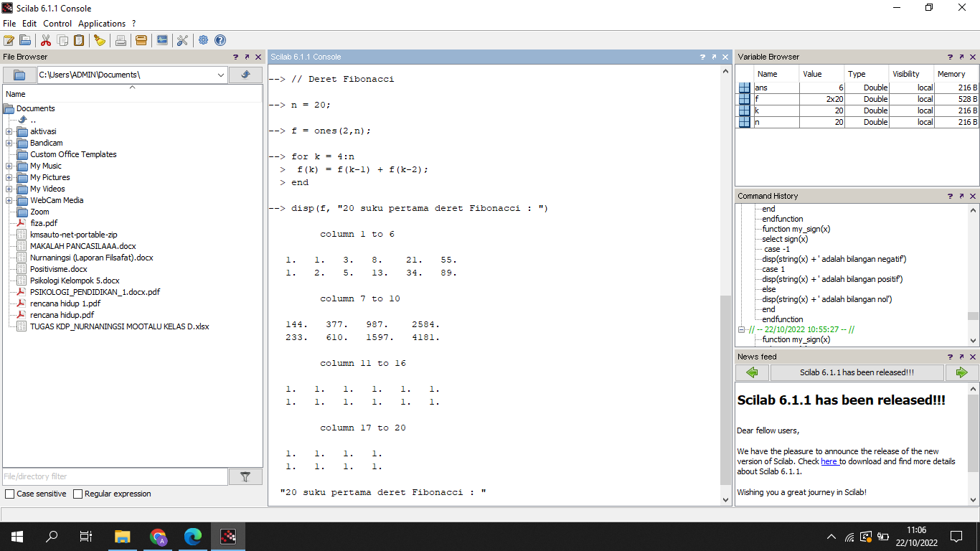
Task: Select fiza.pdf in file list
Action: click(44, 223)
